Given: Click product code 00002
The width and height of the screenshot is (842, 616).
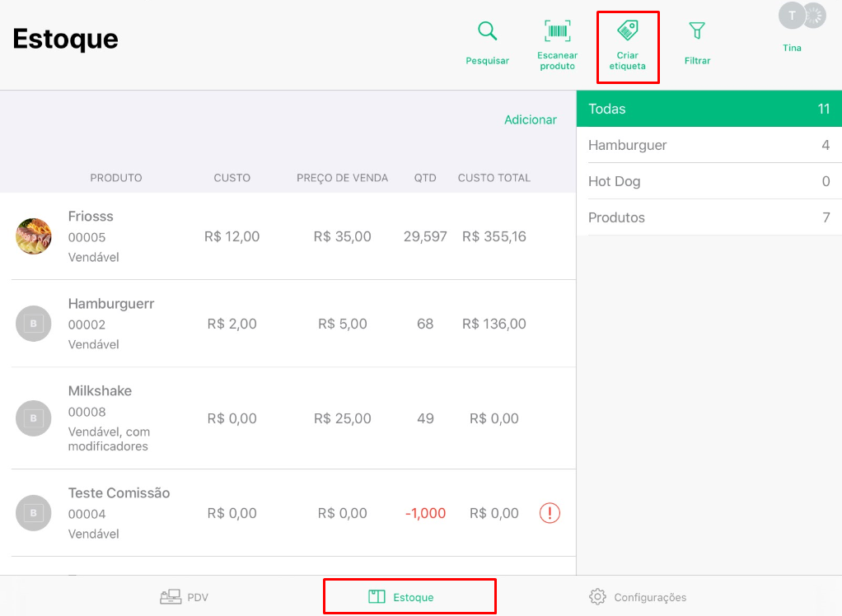Looking at the screenshot, I should (x=87, y=324).
